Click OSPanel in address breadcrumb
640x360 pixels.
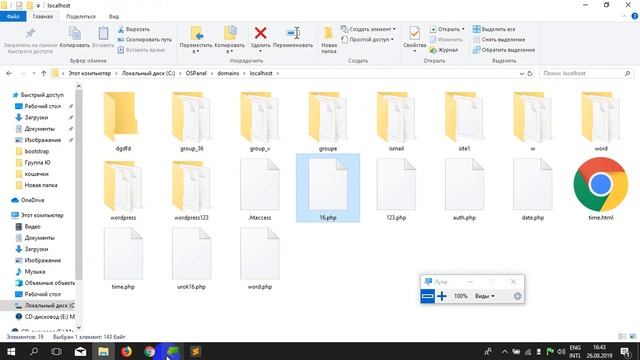196,73
